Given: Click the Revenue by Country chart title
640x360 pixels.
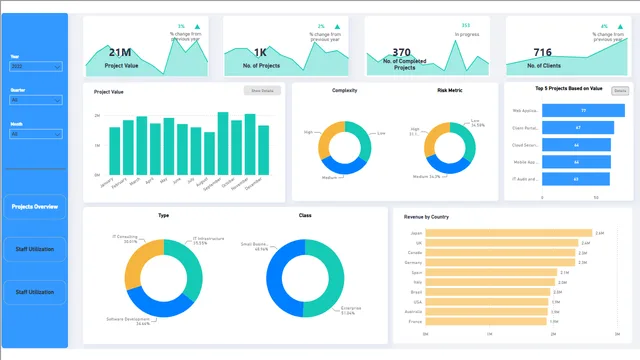Looking at the screenshot, I should click(x=426, y=217).
